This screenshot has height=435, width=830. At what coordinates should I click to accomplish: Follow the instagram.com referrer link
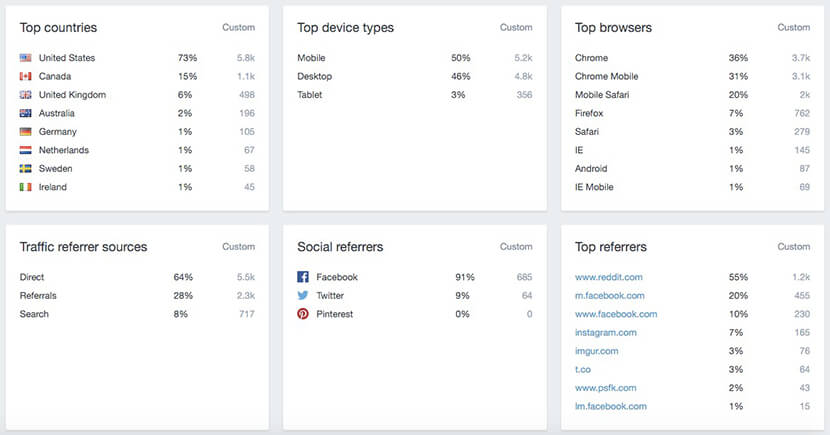point(605,332)
